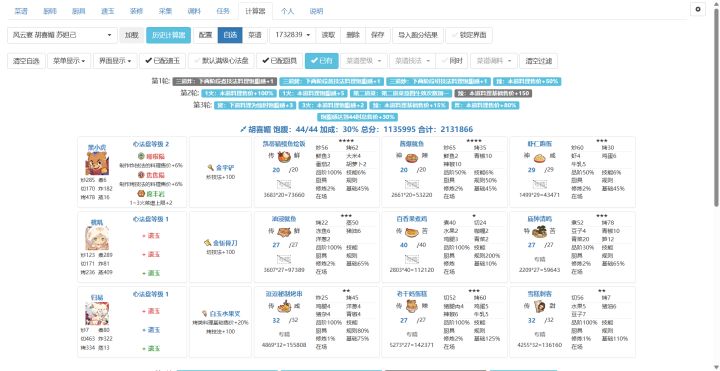
Task: Open the 风云宴 胡喜媚 苏妲己 rule dropdown
Action: [62, 35]
